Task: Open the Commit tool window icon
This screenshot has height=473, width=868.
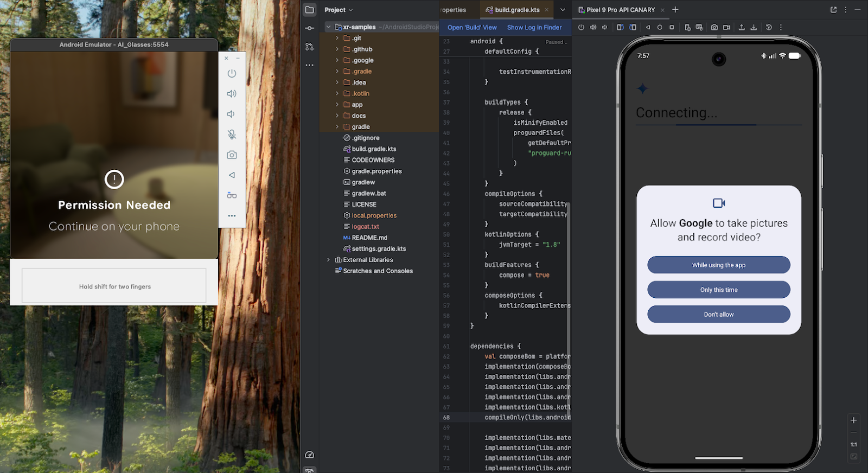Action: pyautogui.click(x=310, y=28)
